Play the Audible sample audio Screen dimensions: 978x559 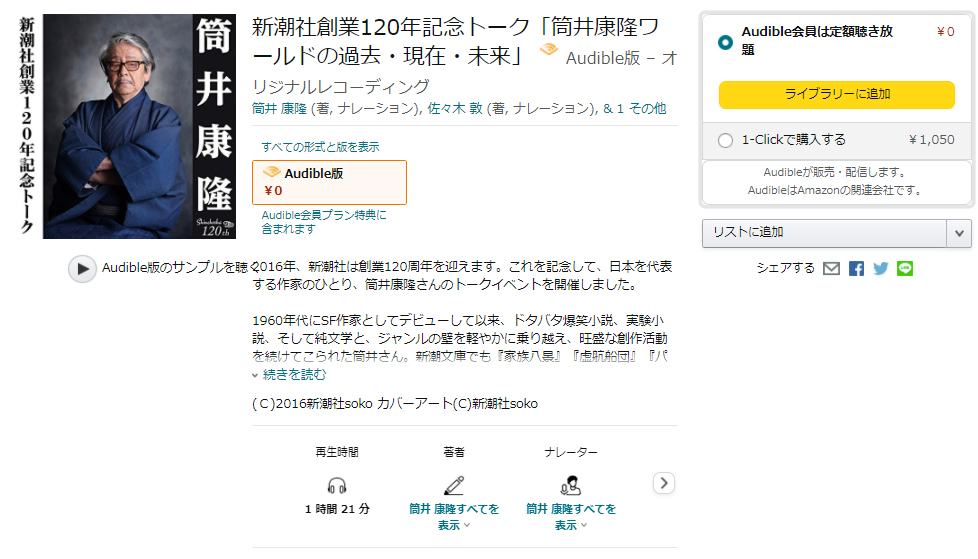(x=82, y=269)
